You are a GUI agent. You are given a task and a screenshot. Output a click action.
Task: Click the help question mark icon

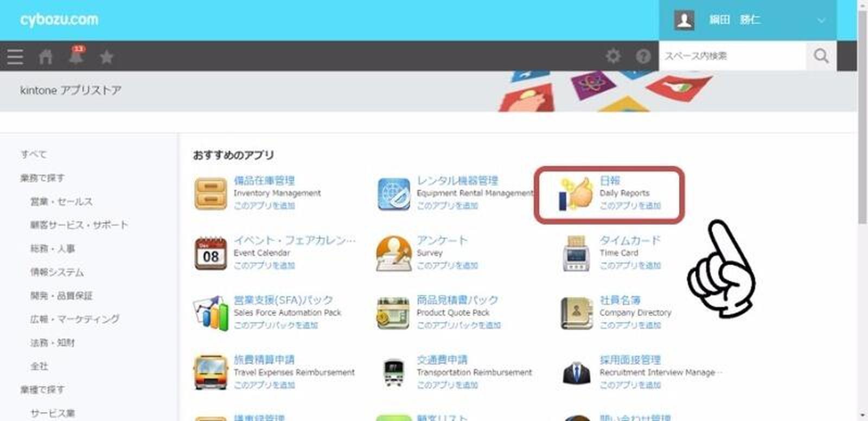click(x=643, y=56)
